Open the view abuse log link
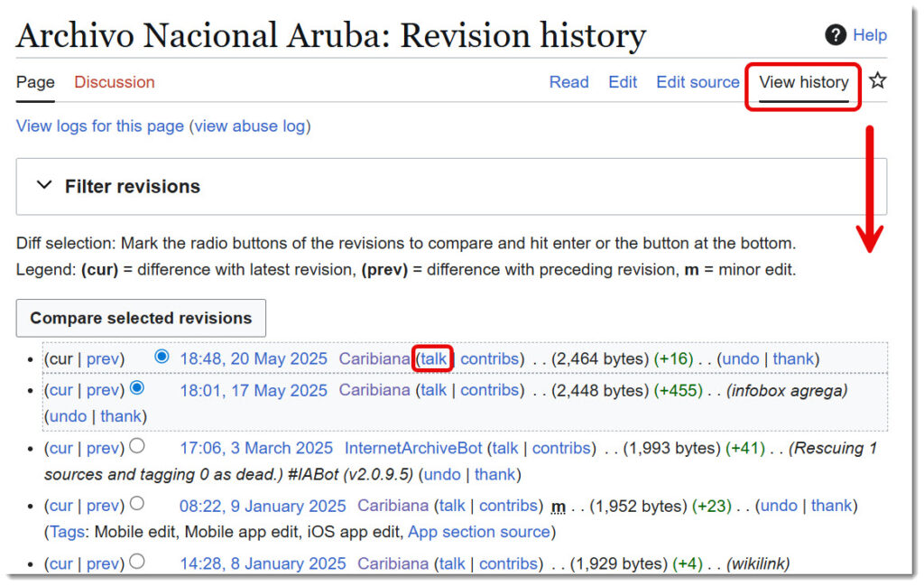The width and height of the screenshot is (924, 586). click(x=250, y=126)
